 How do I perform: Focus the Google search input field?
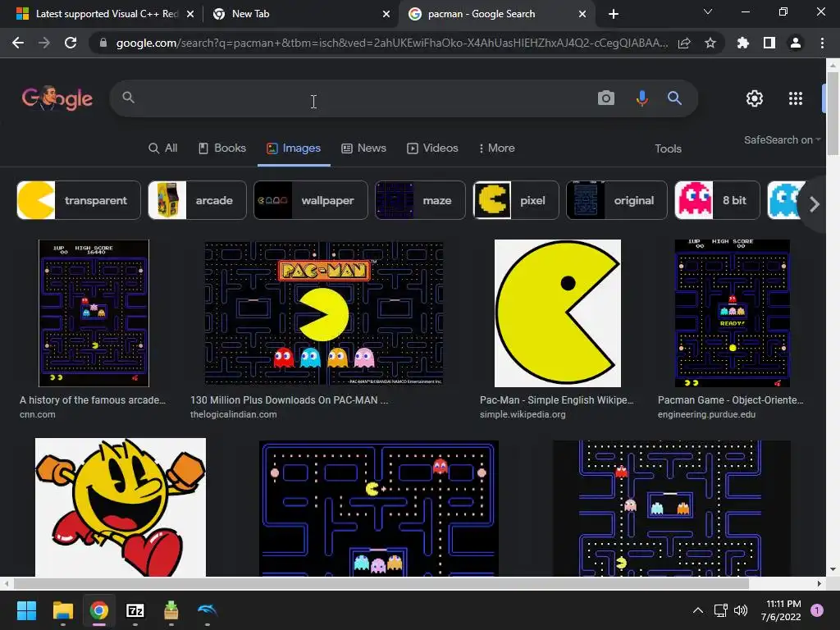(364, 98)
